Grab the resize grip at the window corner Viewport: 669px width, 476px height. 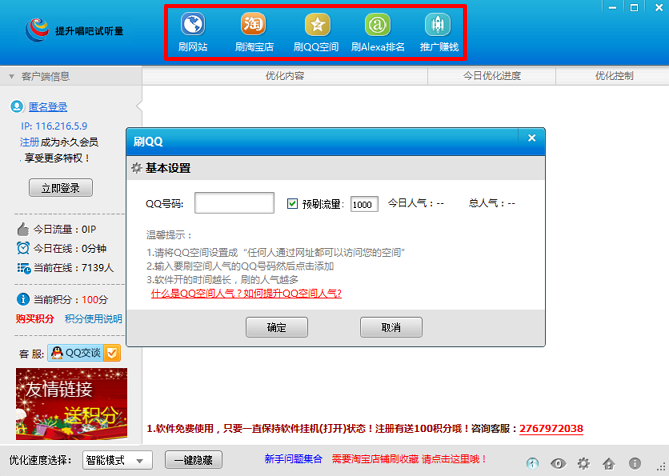[663, 467]
